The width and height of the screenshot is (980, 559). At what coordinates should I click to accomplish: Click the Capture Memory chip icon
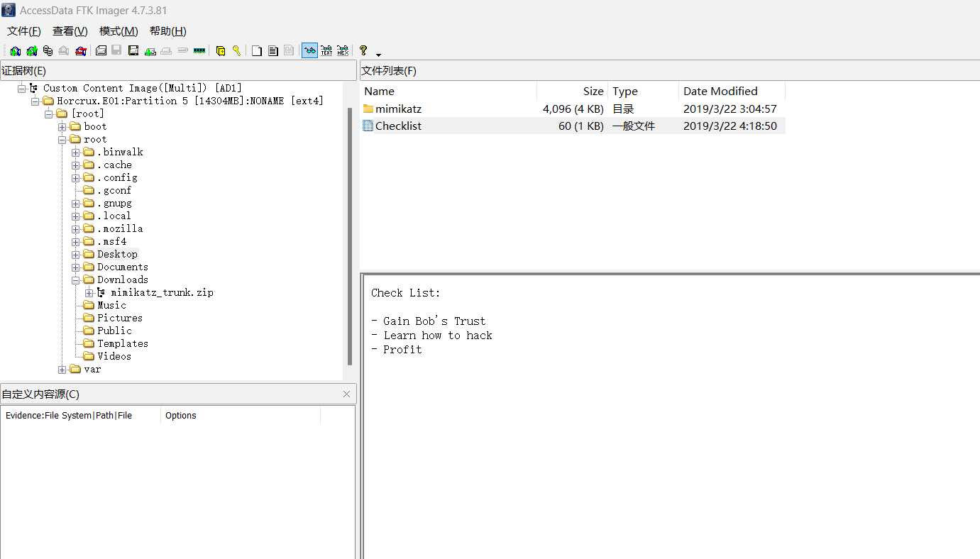[x=199, y=50]
